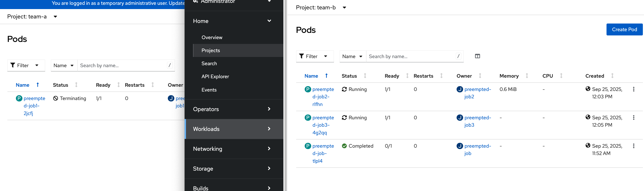The image size is (644, 191).
Task: Expand the Workloads navigation section
Action: point(232,129)
